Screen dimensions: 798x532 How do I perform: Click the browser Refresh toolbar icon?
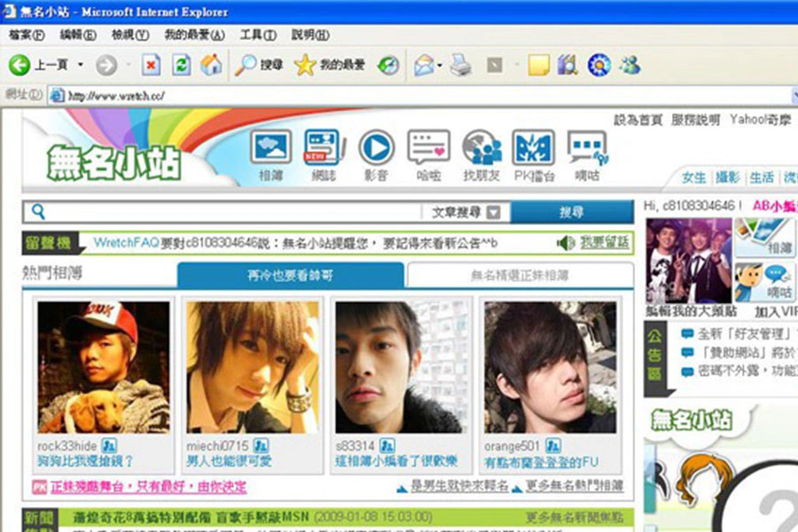coord(181,65)
